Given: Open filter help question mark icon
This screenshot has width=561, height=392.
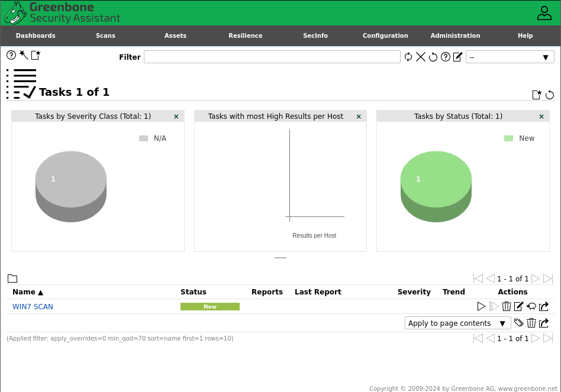Looking at the screenshot, I should 446,57.
